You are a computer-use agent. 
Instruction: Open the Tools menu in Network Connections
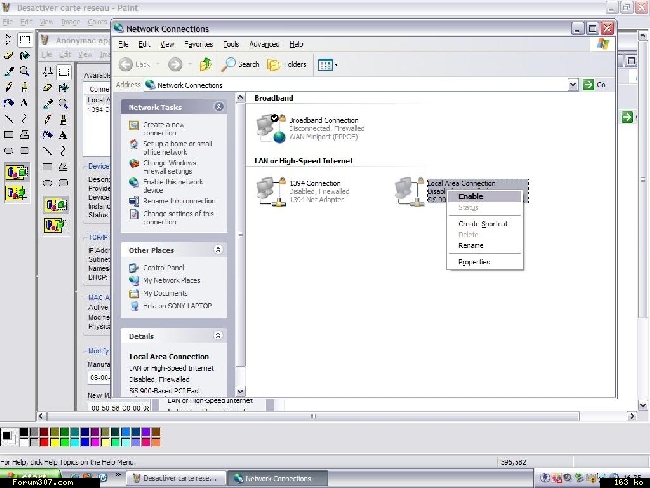pyautogui.click(x=231, y=44)
